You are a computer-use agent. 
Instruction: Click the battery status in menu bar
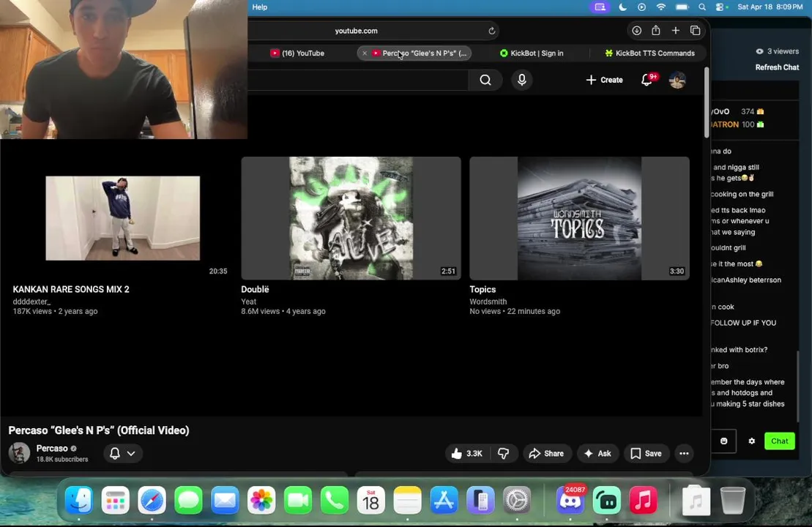682,7
